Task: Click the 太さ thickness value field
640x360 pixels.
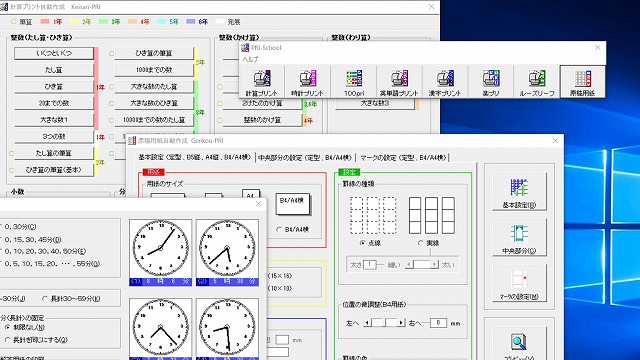Action: 370,264
